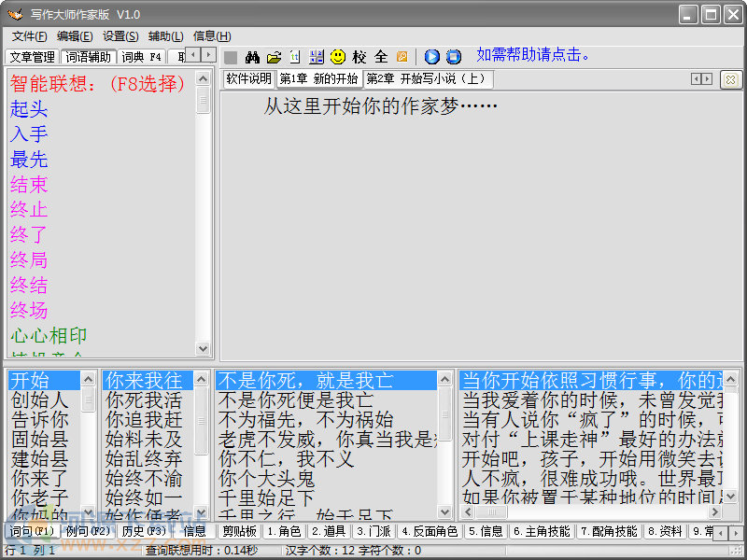Click the yellow smiley face icon
Image resolution: width=747 pixels, height=560 pixels.
338,57
